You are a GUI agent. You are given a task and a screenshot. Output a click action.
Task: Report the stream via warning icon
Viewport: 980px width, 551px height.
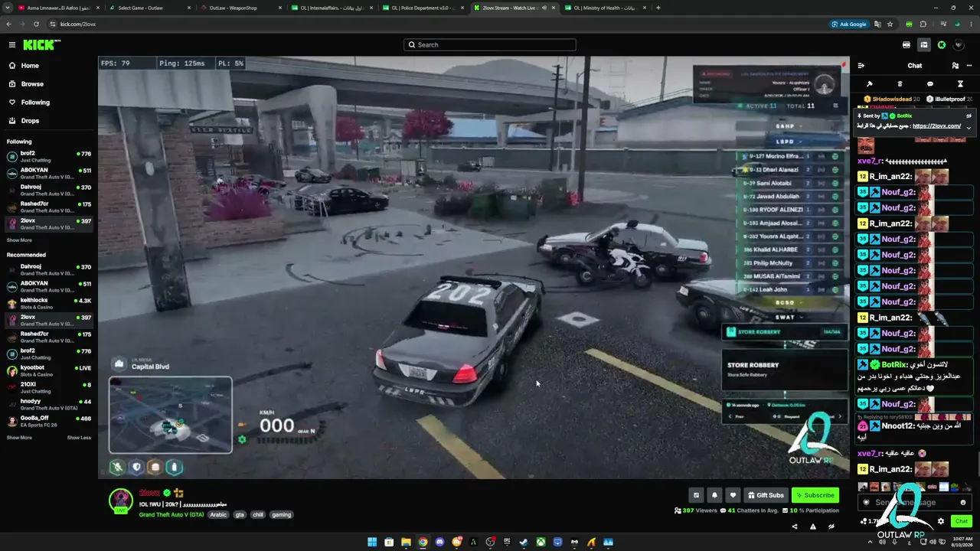click(x=812, y=527)
